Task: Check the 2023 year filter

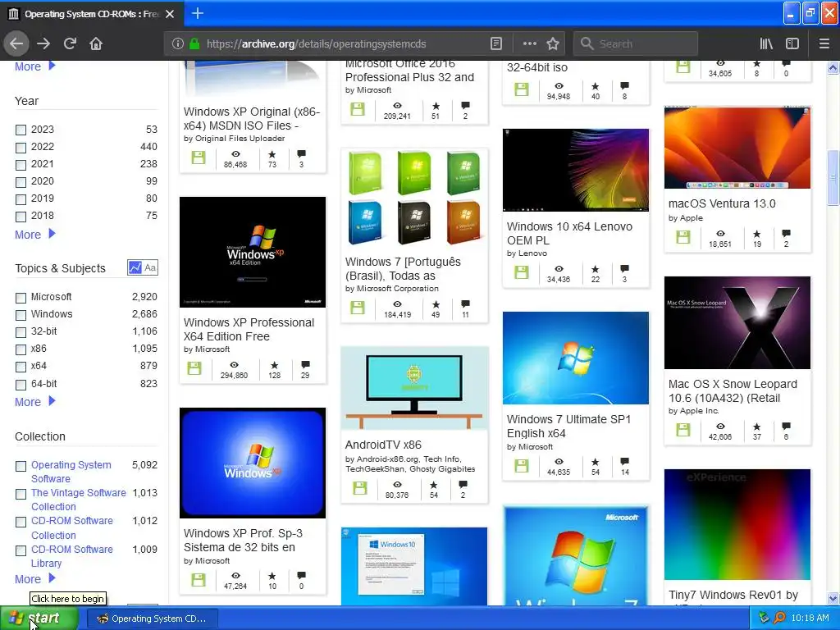Action: coord(21,130)
